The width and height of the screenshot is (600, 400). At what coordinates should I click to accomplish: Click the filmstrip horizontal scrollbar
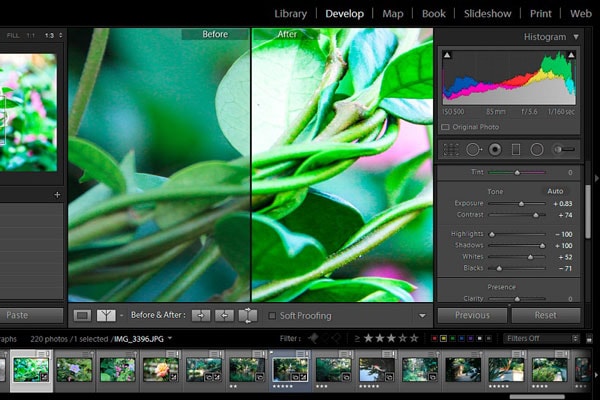537,397
